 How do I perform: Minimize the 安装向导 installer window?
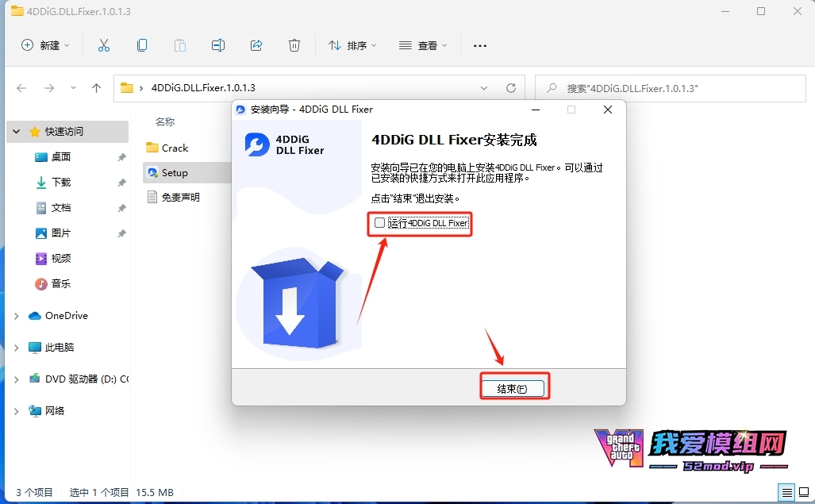tap(536, 110)
